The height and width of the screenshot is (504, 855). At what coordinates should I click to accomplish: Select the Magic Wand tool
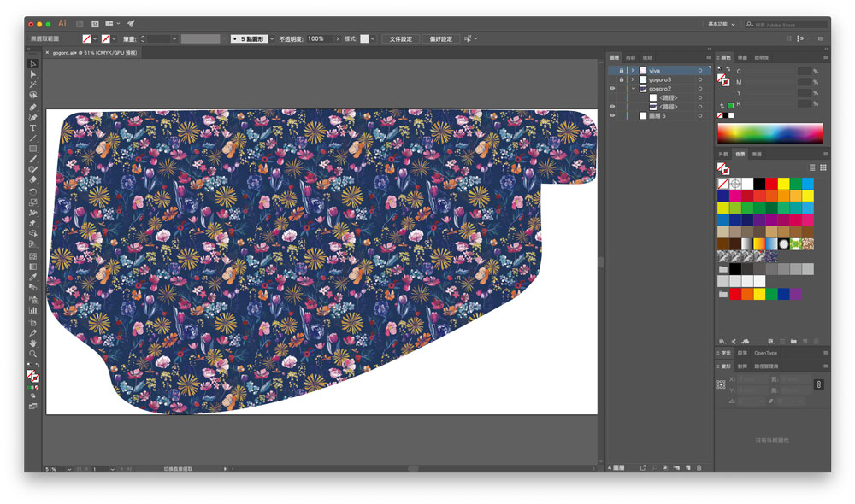[33, 85]
